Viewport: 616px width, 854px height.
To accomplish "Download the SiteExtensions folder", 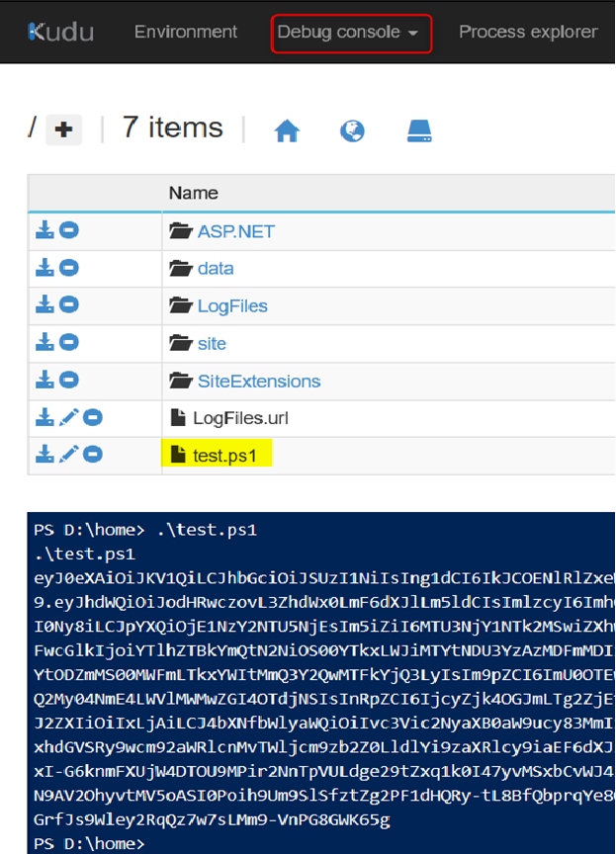I will tap(44, 380).
